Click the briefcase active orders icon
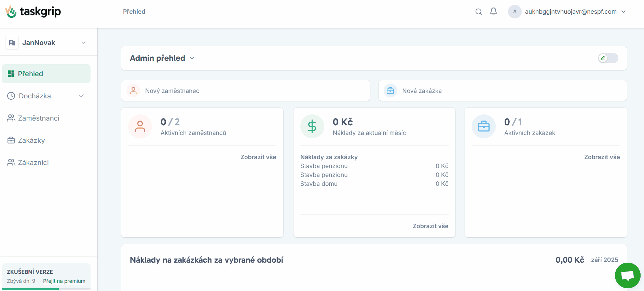This screenshot has width=644, height=291. click(x=483, y=126)
